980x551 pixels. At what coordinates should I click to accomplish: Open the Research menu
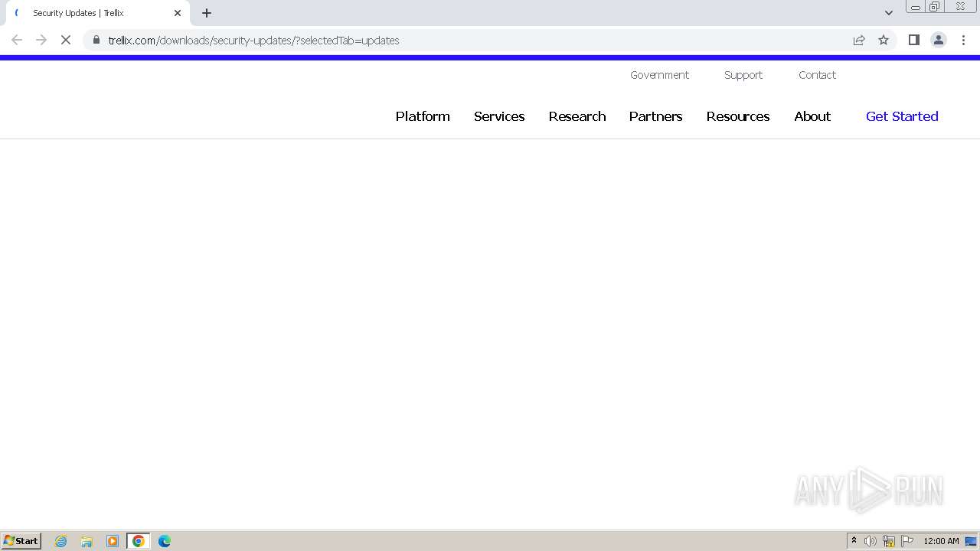click(x=577, y=116)
